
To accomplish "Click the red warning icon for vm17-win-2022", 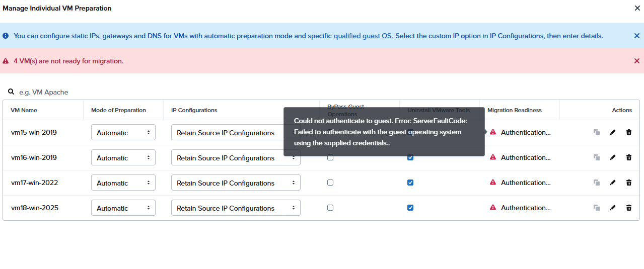I will click(493, 183).
